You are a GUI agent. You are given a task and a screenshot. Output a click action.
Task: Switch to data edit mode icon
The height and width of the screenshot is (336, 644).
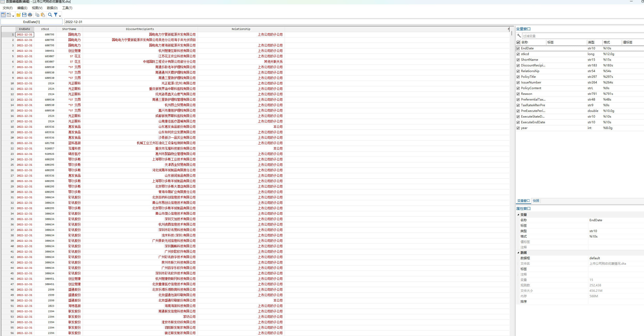[x=3, y=15]
